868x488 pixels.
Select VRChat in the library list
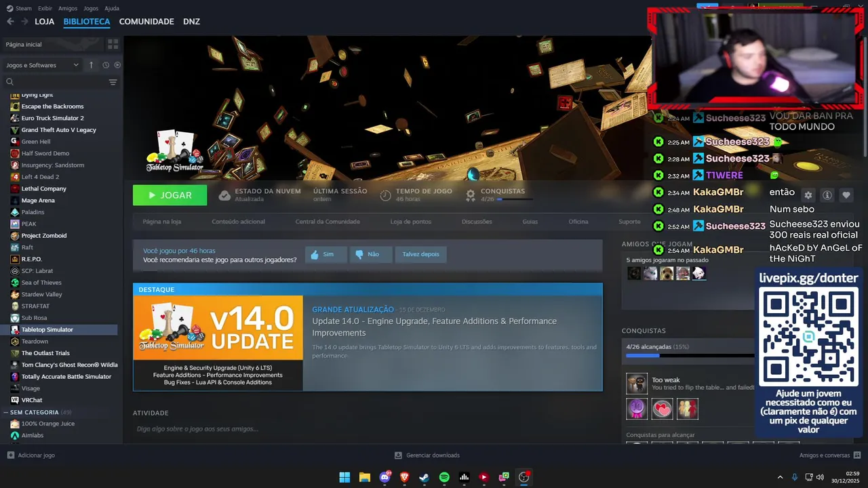32,400
